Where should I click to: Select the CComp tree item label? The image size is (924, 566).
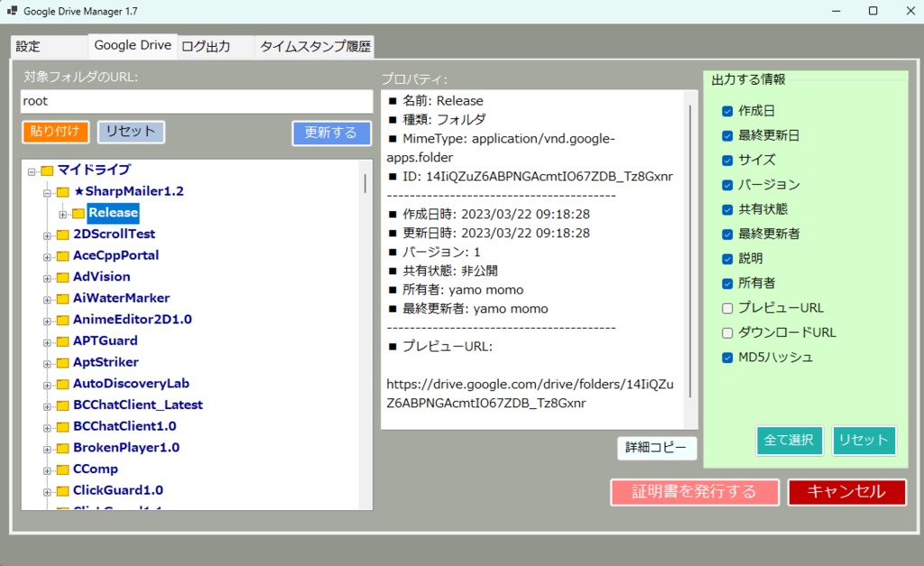pos(96,469)
